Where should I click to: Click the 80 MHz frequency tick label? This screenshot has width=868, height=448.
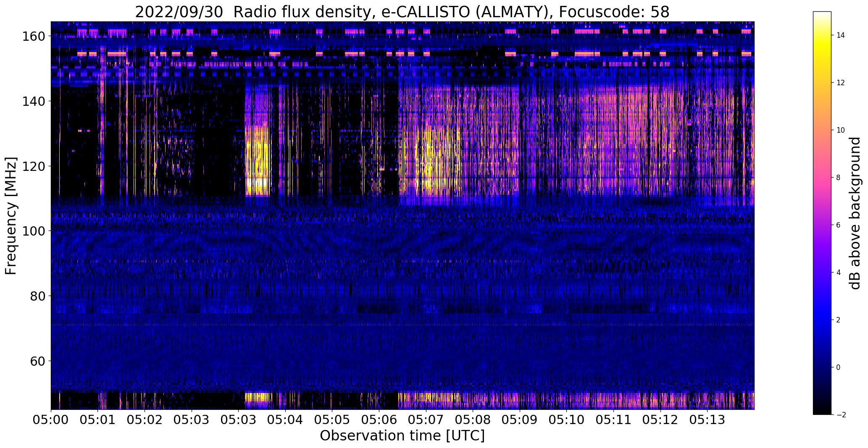37,296
